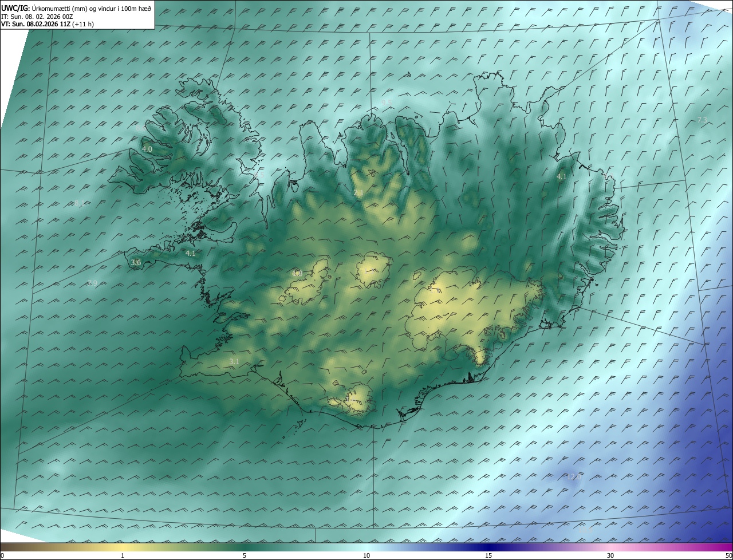Screen dimensions: 733x560
Task: Click the 7.3 value over the eastern ocean
Action: pos(703,120)
